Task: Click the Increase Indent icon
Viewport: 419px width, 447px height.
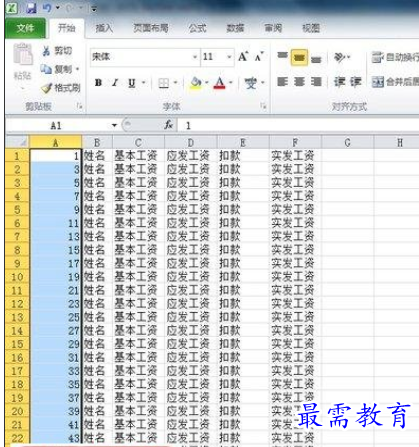Action: click(355, 82)
